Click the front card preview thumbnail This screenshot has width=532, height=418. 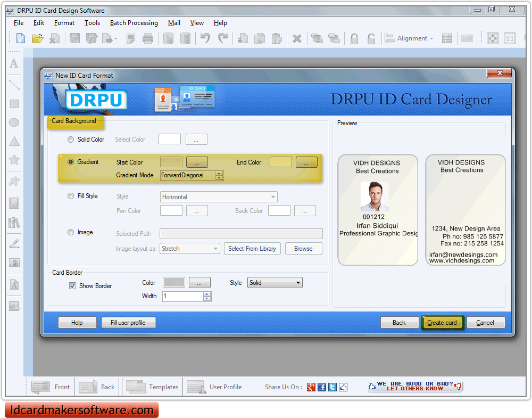click(x=378, y=210)
